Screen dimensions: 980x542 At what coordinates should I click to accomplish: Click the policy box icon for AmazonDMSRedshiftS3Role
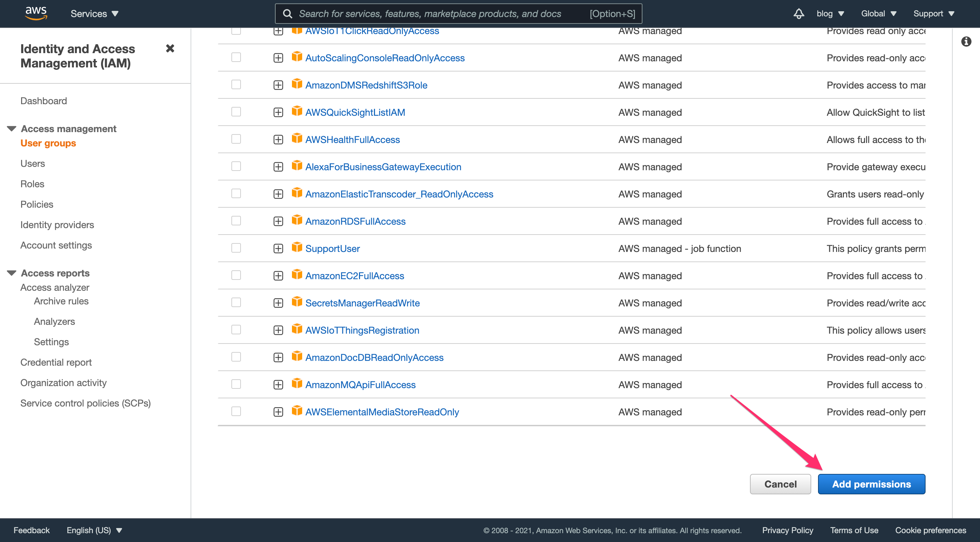[297, 84]
